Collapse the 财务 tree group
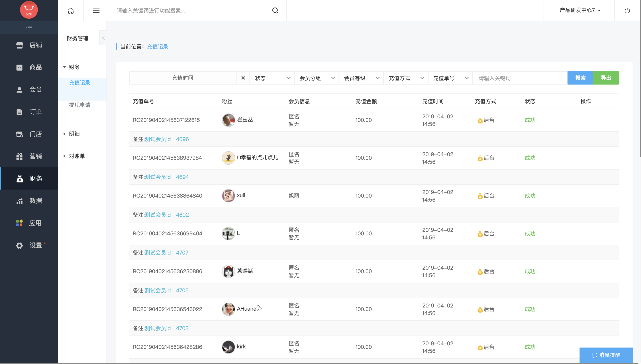 pyautogui.click(x=71, y=67)
